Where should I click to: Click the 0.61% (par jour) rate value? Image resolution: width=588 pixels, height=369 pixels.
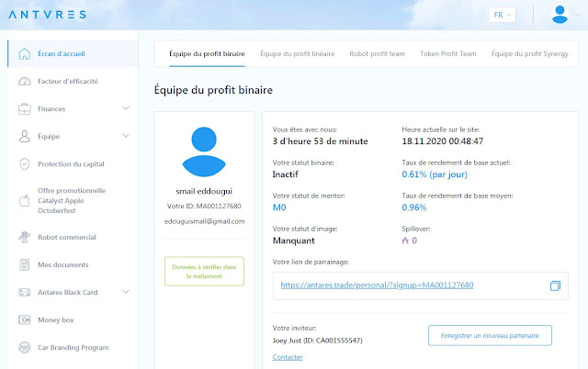(x=435, y=174)
